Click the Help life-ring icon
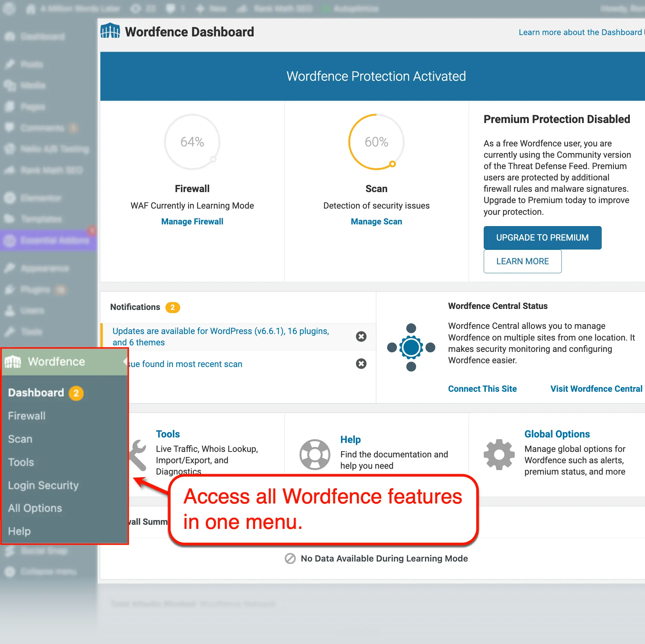645x644 pixels. 315,454
